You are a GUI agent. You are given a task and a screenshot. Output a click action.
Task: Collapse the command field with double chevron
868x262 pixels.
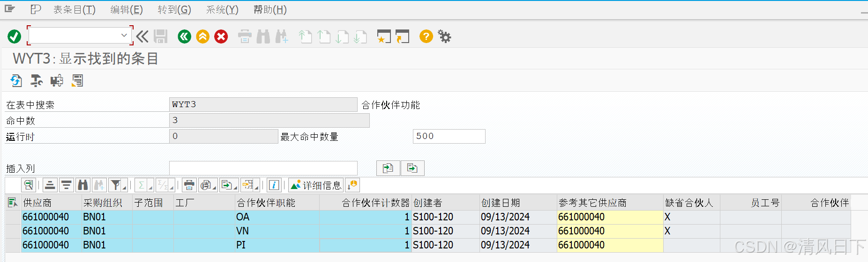[x=142, y=36]
